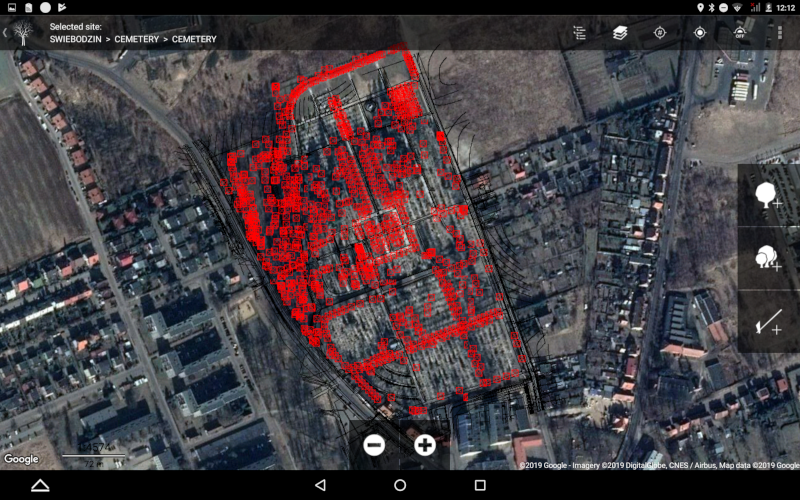The image size is (800, 500).
Task: Open the tree list view icon
Action: pyautogui.click(x=580, y=33)
